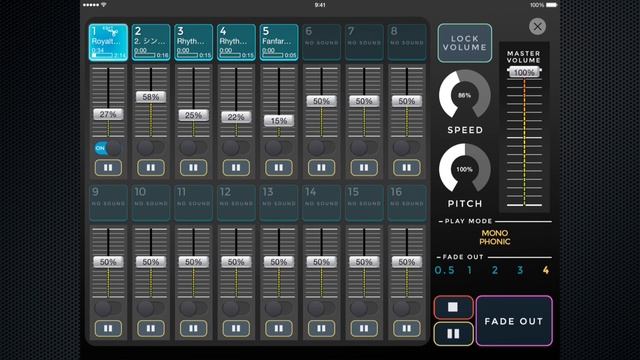Toggle the loop switch on channel 2
The width and height of the screenshot is (640, 360).
150,148
